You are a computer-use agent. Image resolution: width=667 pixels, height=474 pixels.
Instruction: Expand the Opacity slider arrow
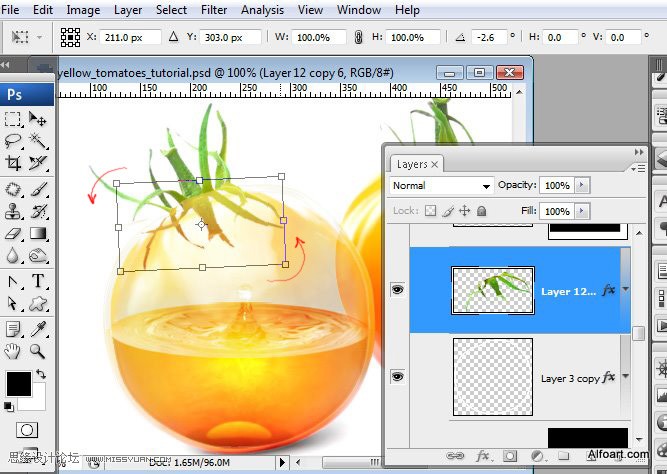click(x=583, y=186)
